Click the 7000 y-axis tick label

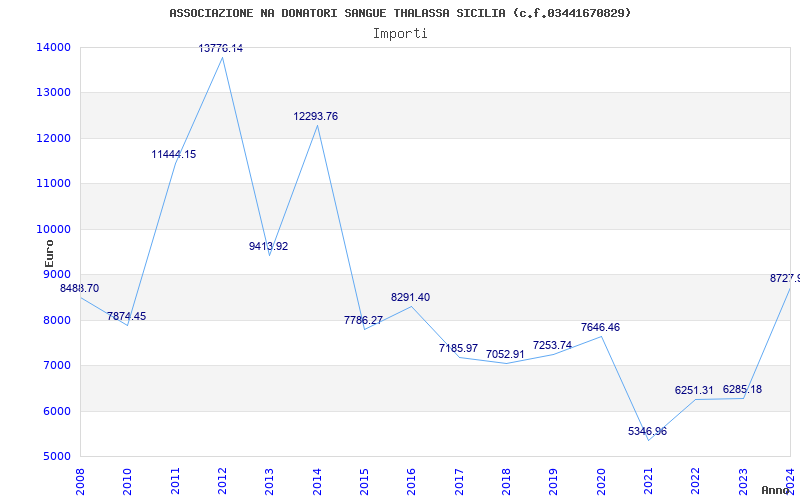coord(56,366)
